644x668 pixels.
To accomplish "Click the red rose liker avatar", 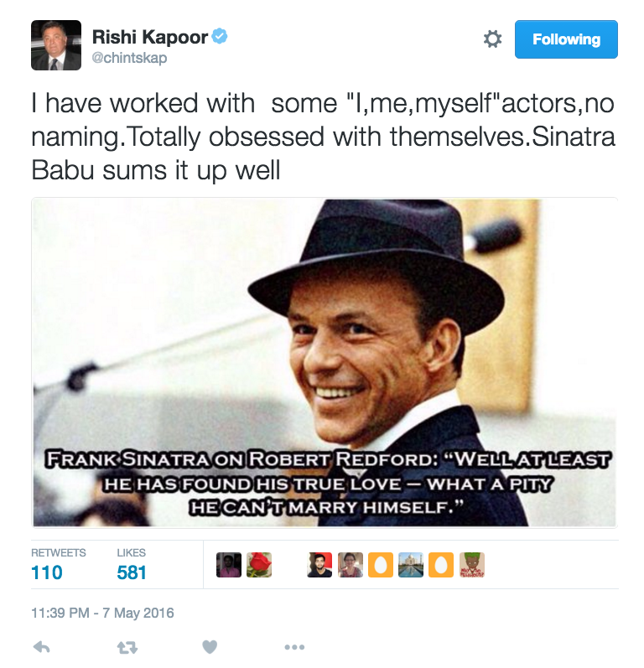I will 259,565.
